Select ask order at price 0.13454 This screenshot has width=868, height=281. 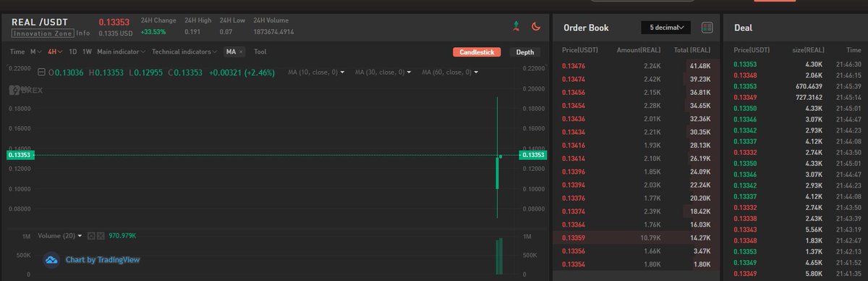coord(637,106)
